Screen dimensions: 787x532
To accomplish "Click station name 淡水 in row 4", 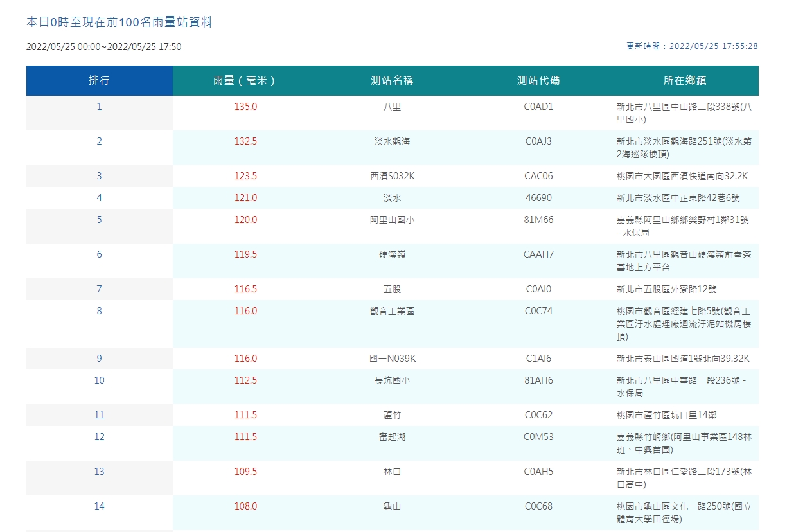I will coord(392,198).
